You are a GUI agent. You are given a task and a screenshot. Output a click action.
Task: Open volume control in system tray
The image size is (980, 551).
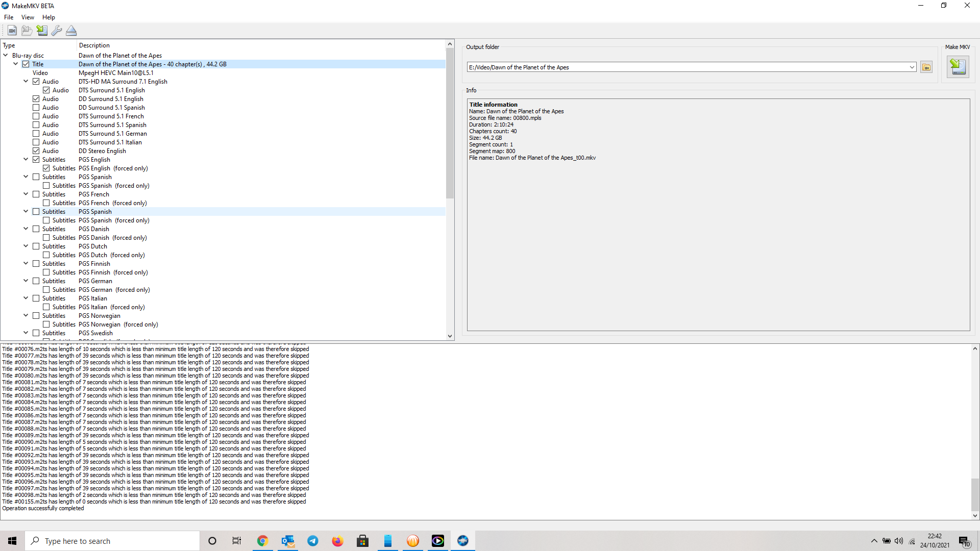[899, 541]
